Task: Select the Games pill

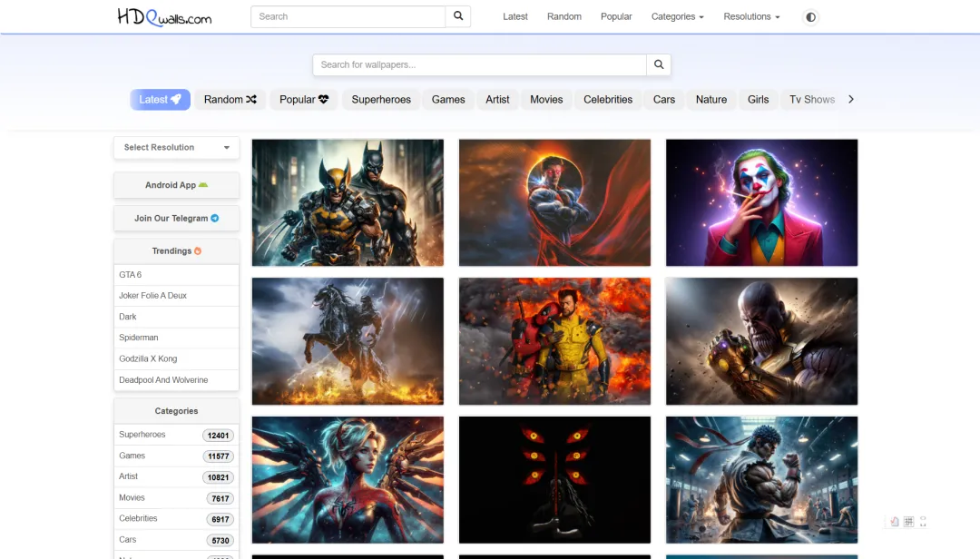Action: click(448, 100)
